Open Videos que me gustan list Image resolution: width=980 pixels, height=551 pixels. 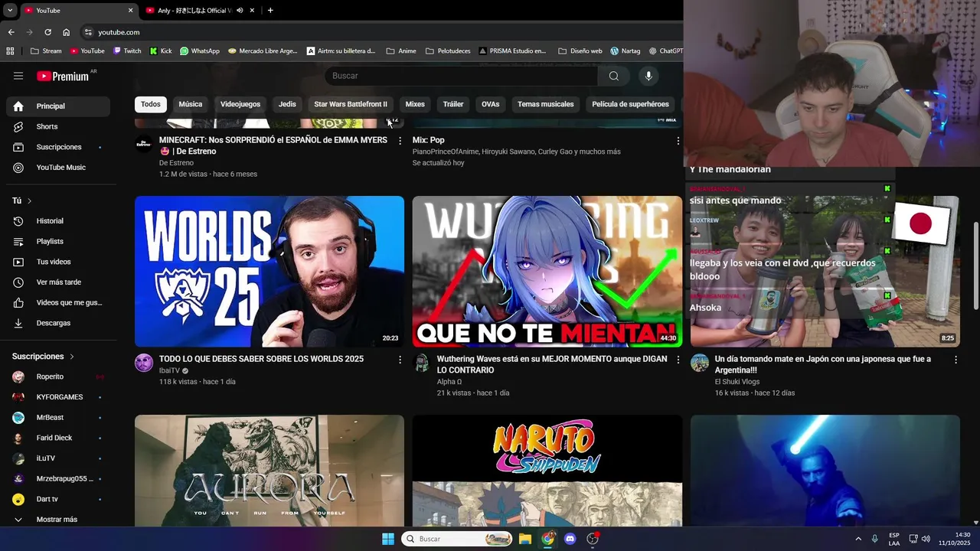click(58, 302)
